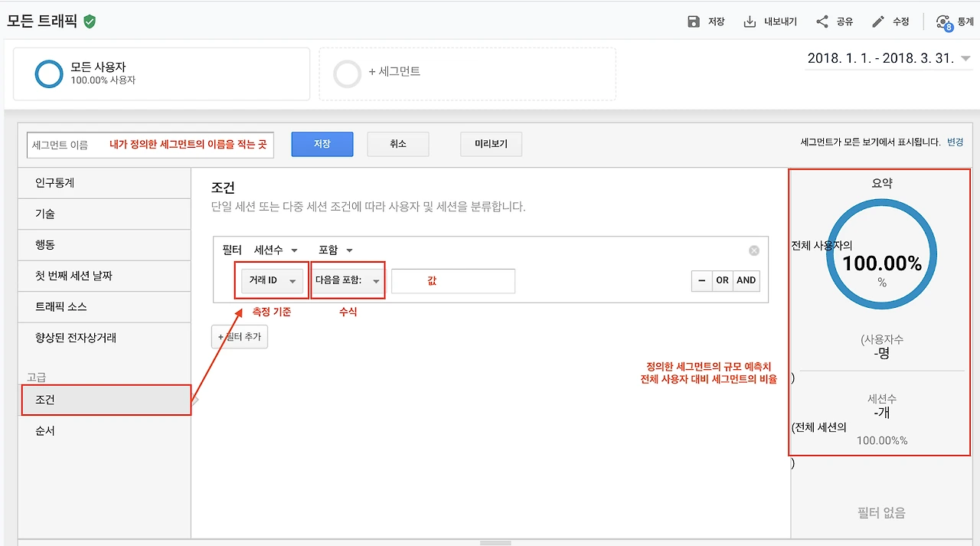Select the 순서 tab
This screenshot has width=980, height=546.
coord(105,431)
